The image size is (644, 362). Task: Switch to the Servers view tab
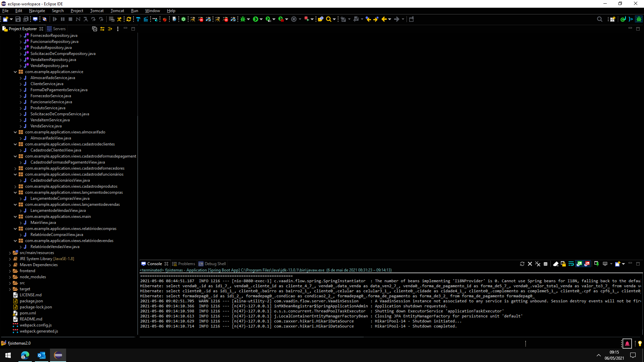pyautogui.click(x=59, y=29)
